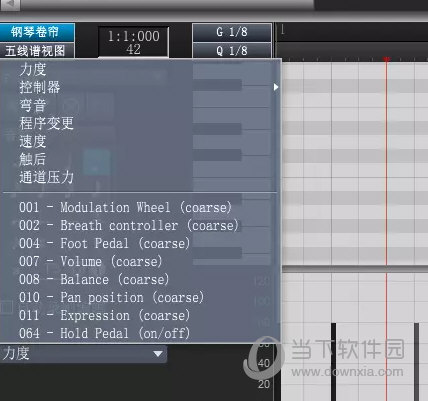Switch to the 钢琴卷帘 piano roll tab
The image size is (428, 401).
[x=37, y=32]
